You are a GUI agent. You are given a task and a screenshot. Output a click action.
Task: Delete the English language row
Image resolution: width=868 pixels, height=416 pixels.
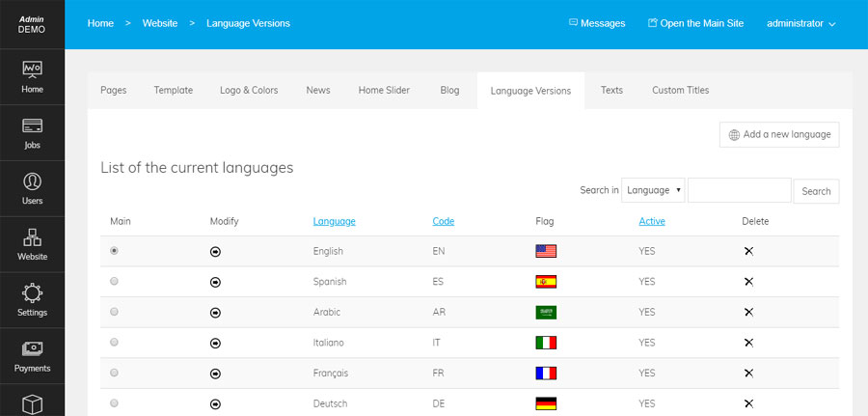point(748,252)
